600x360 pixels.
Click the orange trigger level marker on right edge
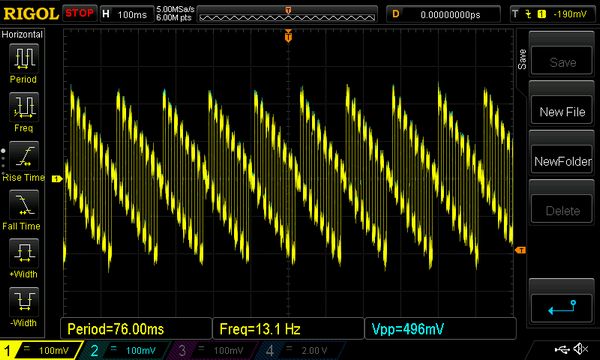520,250
